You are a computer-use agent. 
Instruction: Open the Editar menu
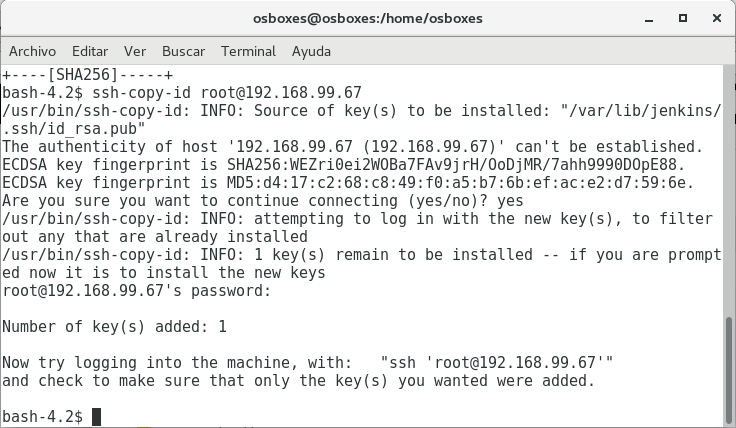[x=90, y=51]
